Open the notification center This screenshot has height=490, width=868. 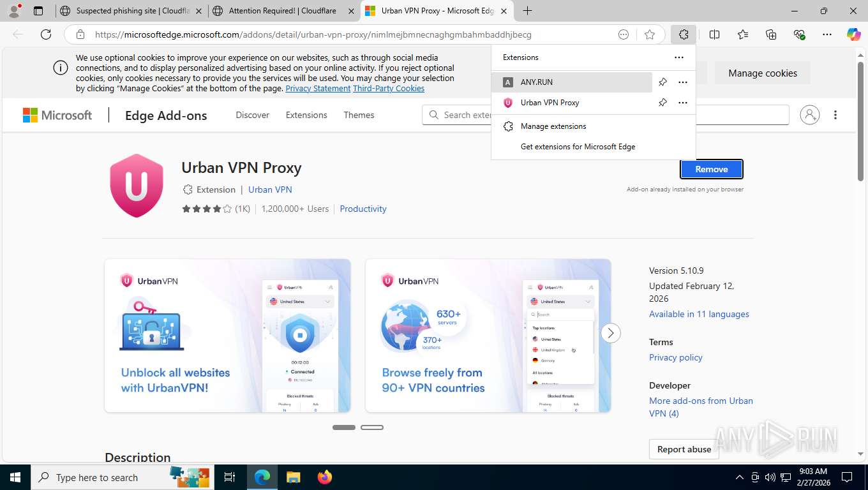847,477
